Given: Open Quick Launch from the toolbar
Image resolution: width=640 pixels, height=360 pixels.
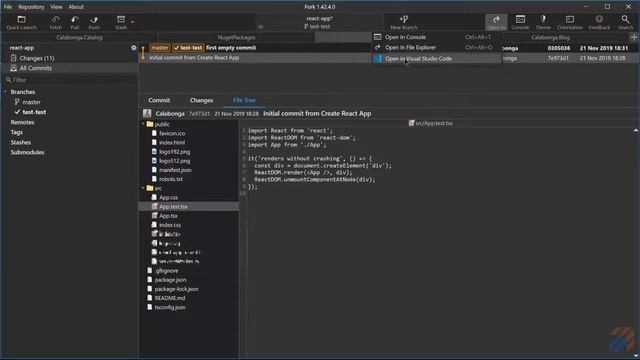Looking at the screenshot, I should (x=22, y=22).
